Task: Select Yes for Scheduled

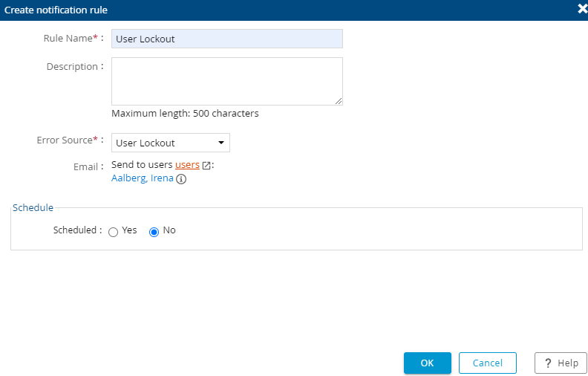Action: point(114,231)
